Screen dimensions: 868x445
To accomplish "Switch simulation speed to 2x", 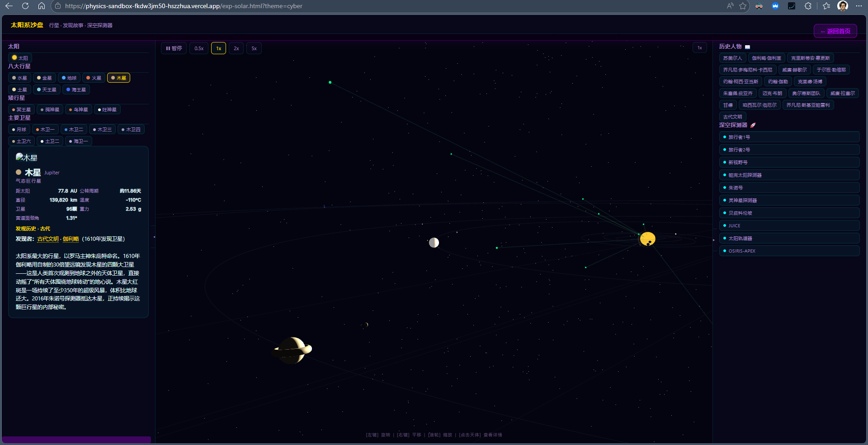I will pos(236,48).
